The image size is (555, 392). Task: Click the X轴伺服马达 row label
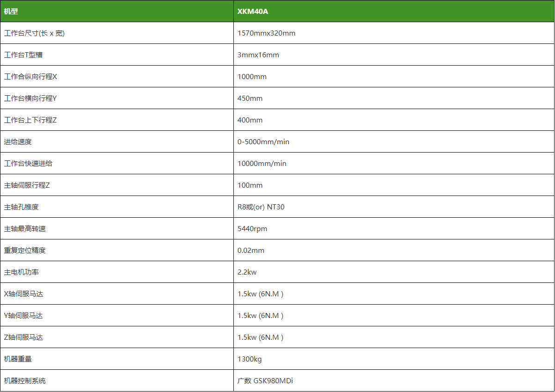point(24,294)
